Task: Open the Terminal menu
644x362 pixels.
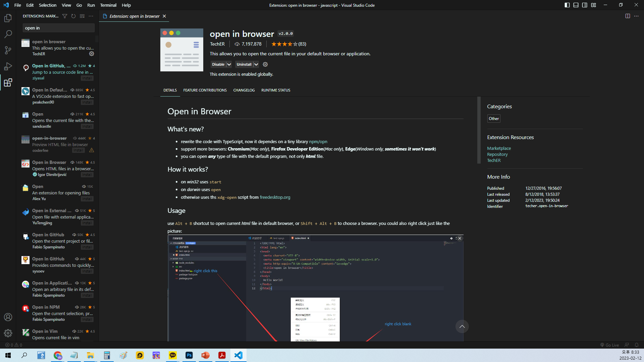Action: pyautogui.click(x=108, y=5)
